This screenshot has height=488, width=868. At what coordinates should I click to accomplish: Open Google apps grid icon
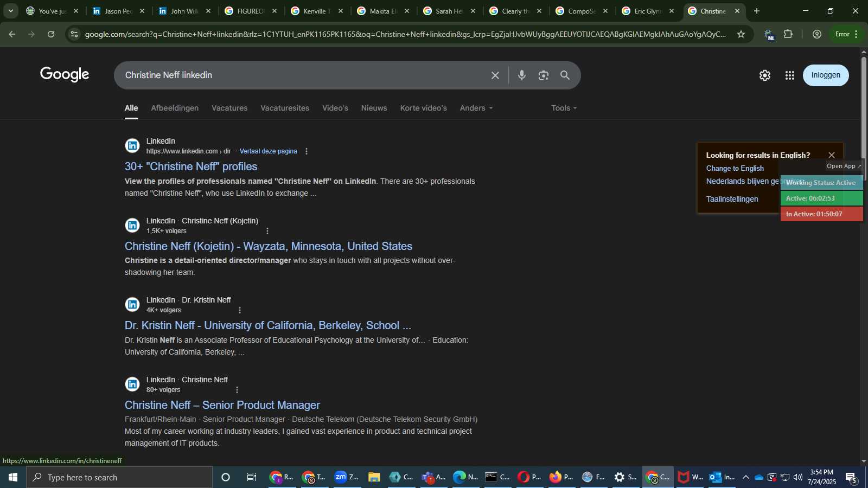789,75
